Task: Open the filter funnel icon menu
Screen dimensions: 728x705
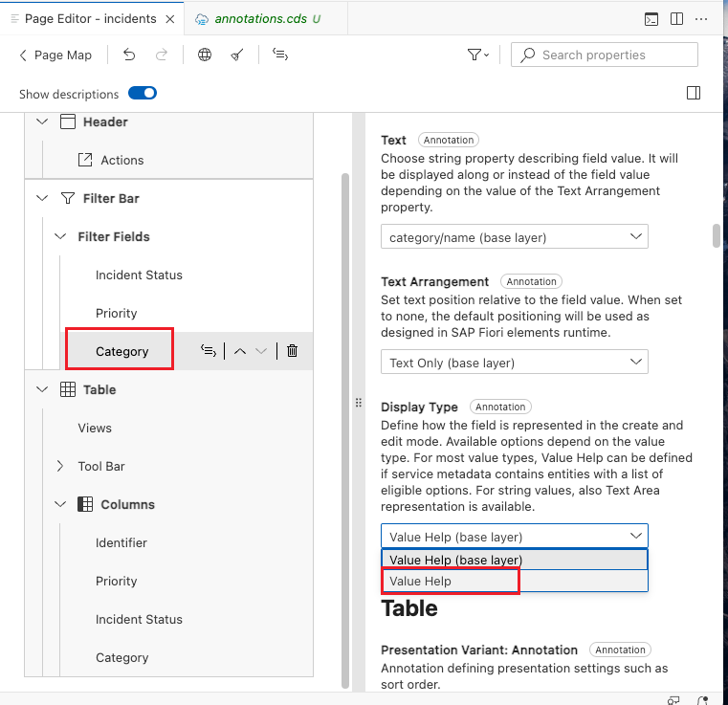Action: 477,55
